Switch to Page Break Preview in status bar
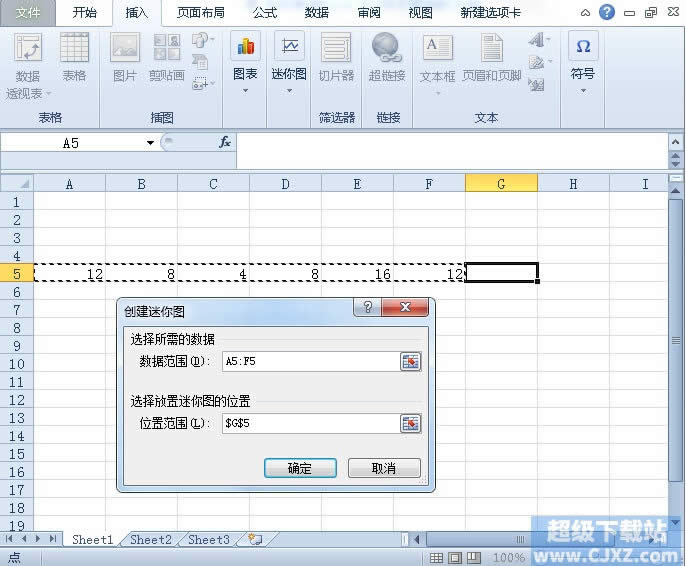The image size is (686, 566). tap(474, 558)
